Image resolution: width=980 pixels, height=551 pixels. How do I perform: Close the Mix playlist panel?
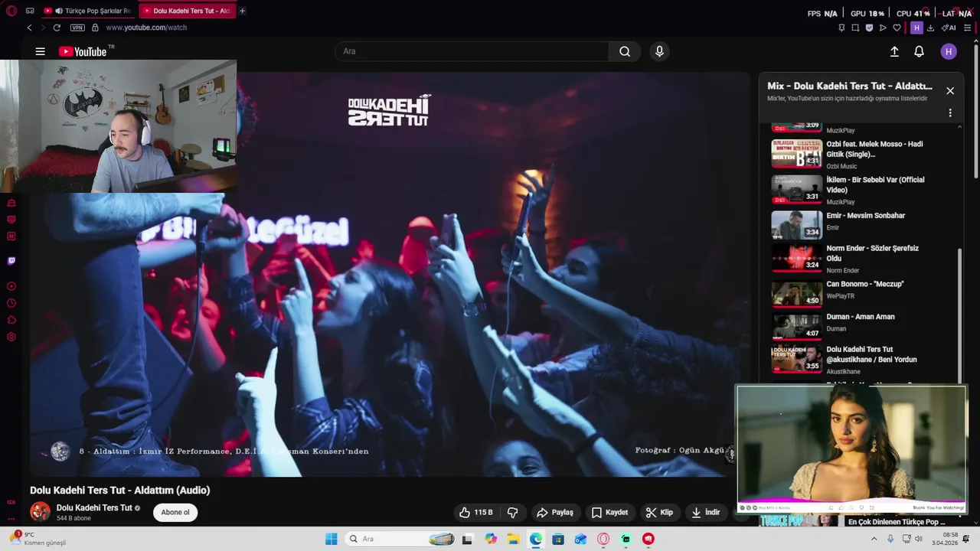tap(950, 90)
